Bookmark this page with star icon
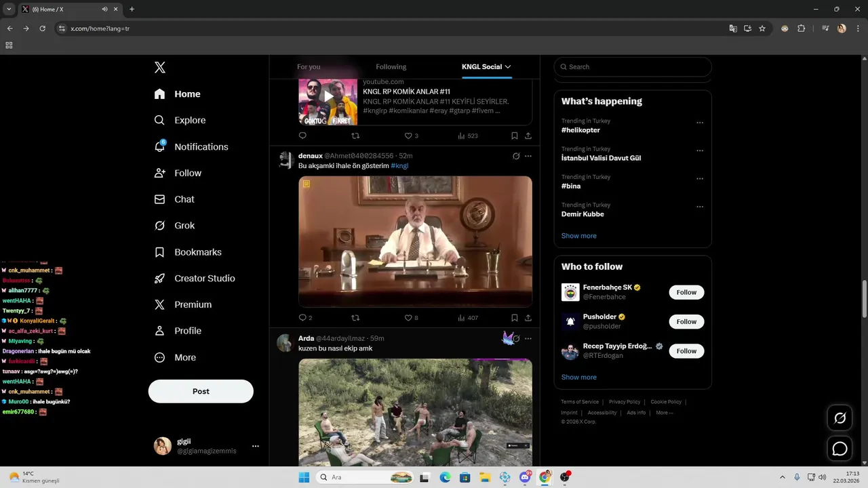The image size is (868, 488). 762,28
